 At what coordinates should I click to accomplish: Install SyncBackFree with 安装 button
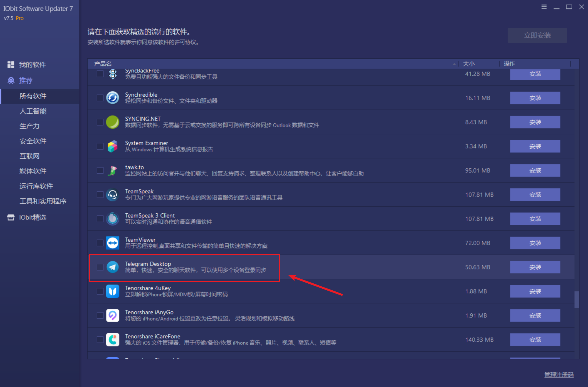pos(535,74)
